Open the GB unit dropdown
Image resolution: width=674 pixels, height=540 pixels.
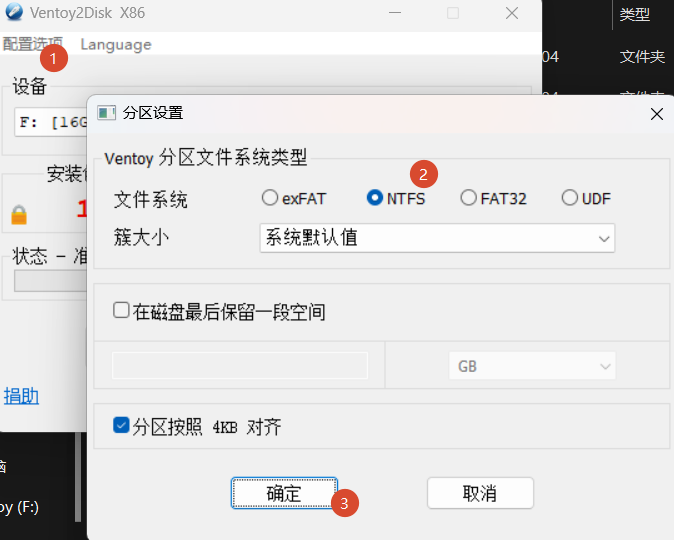pos(532,366)
